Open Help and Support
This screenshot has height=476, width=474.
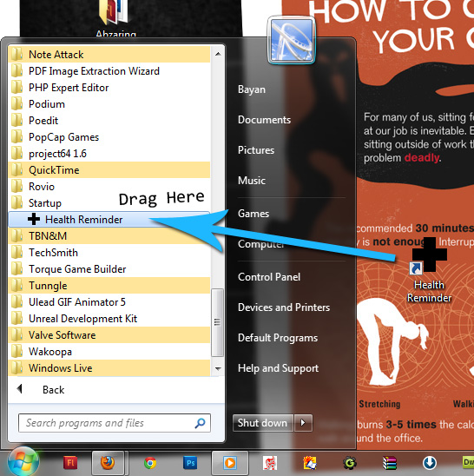279,368
